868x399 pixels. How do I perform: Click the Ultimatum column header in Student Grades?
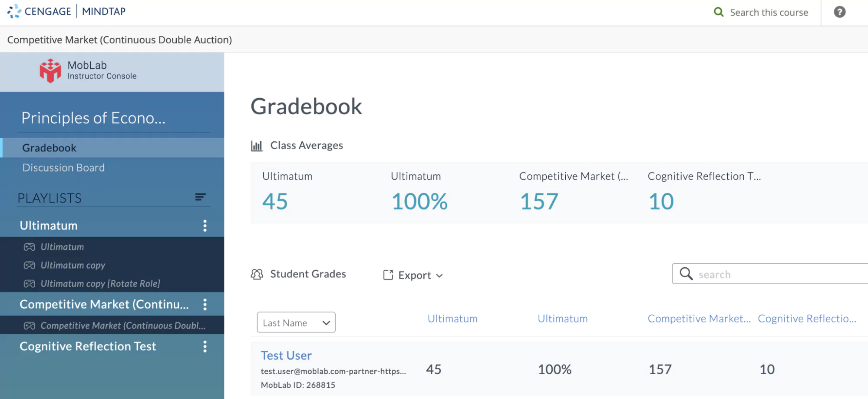point(452,319)
